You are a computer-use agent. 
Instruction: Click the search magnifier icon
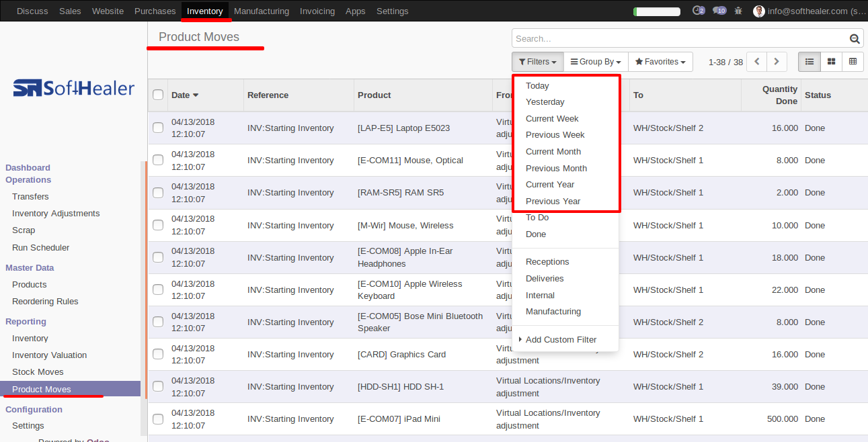855,39
